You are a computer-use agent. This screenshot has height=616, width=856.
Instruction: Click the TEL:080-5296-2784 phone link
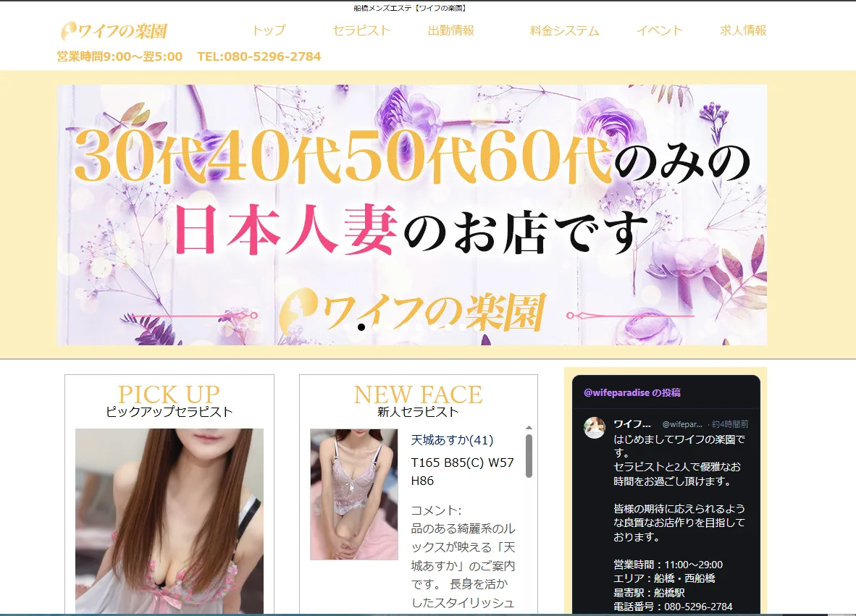(259, 56)
